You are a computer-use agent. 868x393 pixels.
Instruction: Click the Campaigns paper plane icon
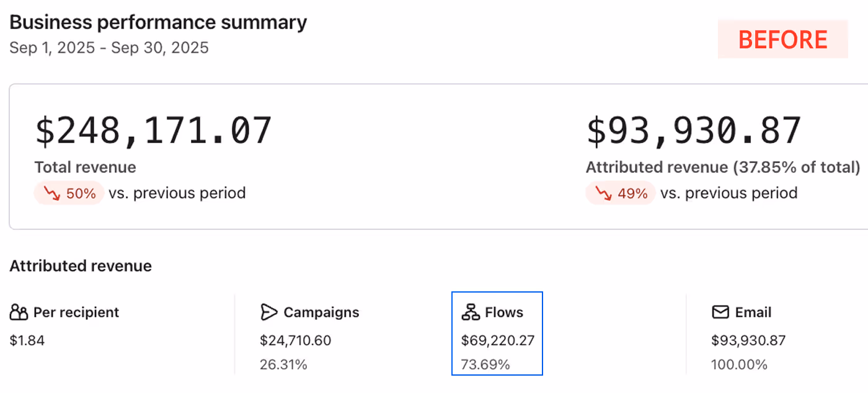coord(268,312)
